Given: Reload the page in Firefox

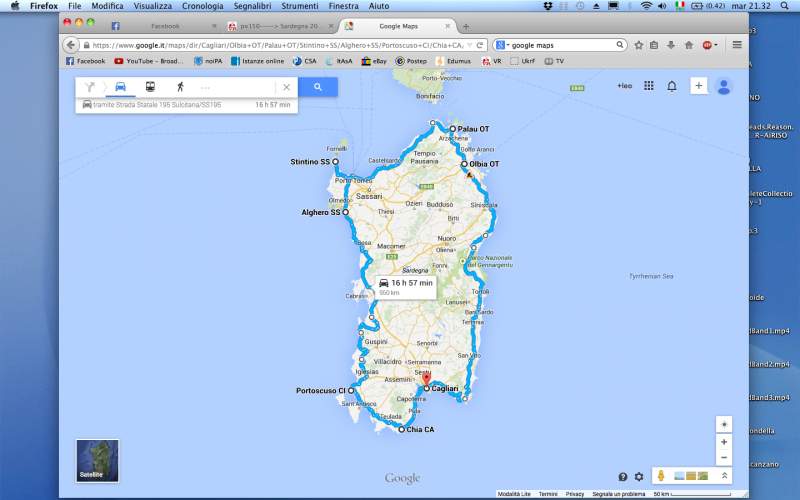Looking at the screenshot, I should pos(480,45).
